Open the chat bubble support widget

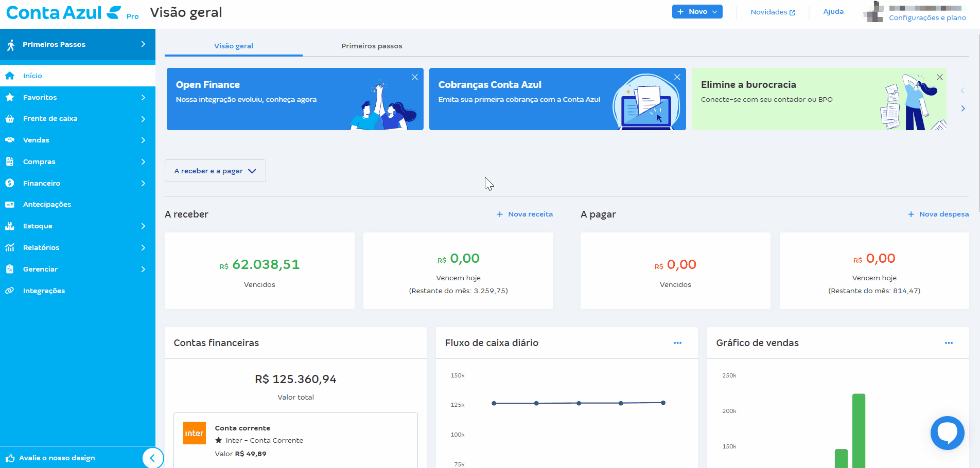point(947,433)
